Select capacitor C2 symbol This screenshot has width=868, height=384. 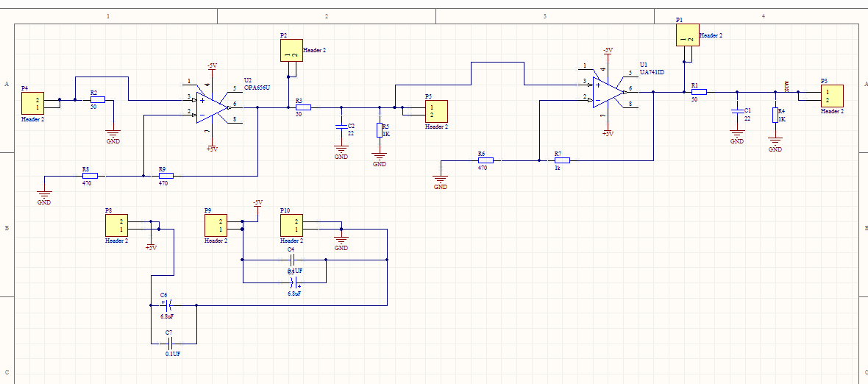[x=341, y=127]
